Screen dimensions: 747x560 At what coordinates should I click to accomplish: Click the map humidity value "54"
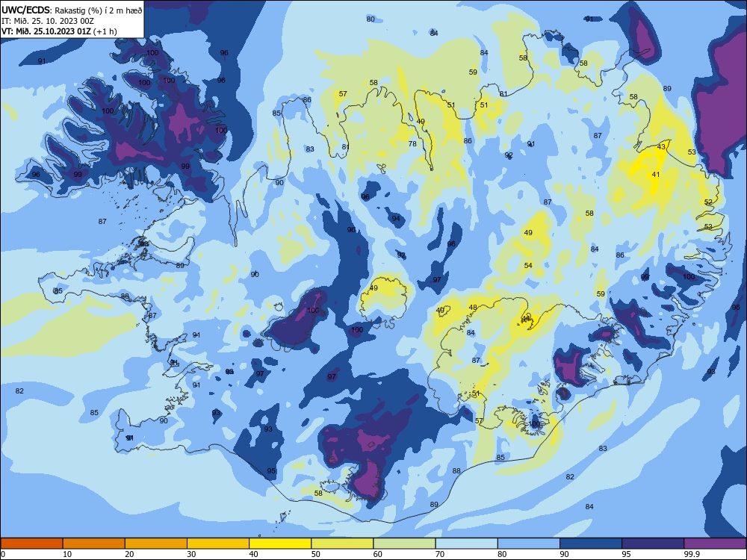point(528,266)
